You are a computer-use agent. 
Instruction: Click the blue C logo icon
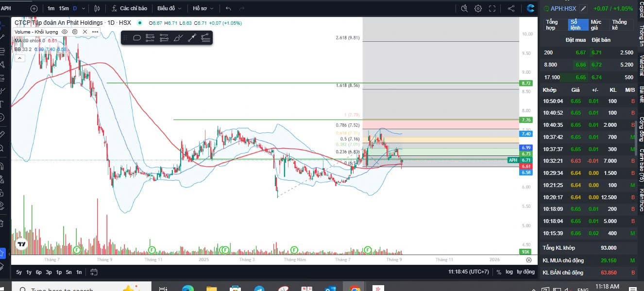[x=531, y=8]
